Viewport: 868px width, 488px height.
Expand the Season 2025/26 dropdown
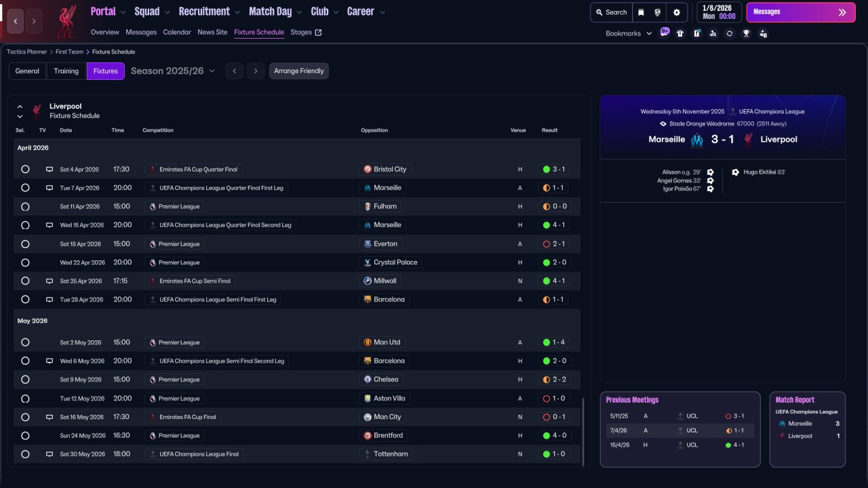coord(173,71)
